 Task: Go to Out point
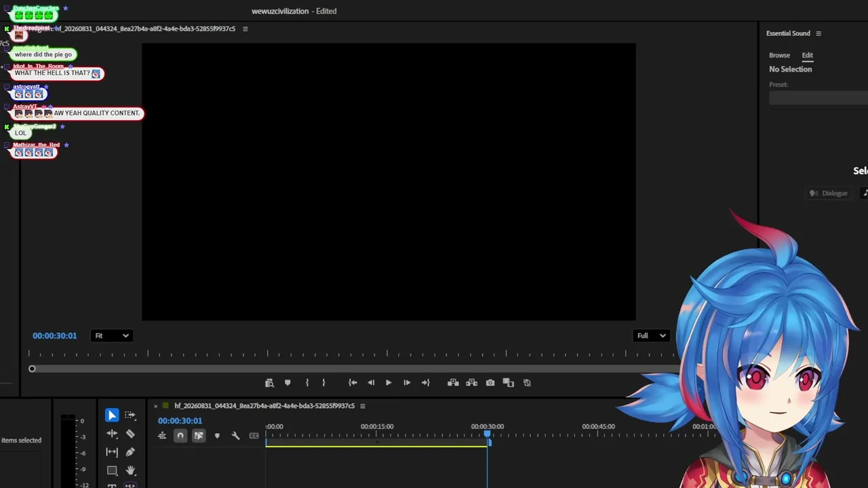click(x=425, y=383)
